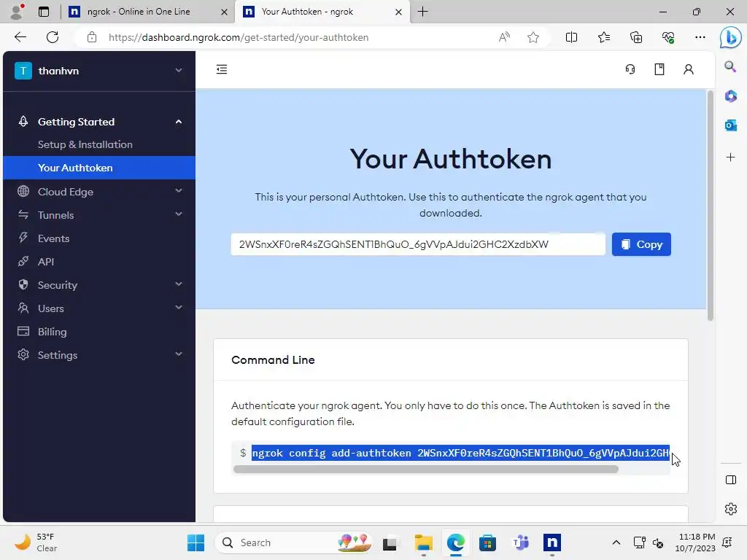Open File Explorer from taskbar
The width and height of the screenshot is (747, 560).
tap(423, 542)
